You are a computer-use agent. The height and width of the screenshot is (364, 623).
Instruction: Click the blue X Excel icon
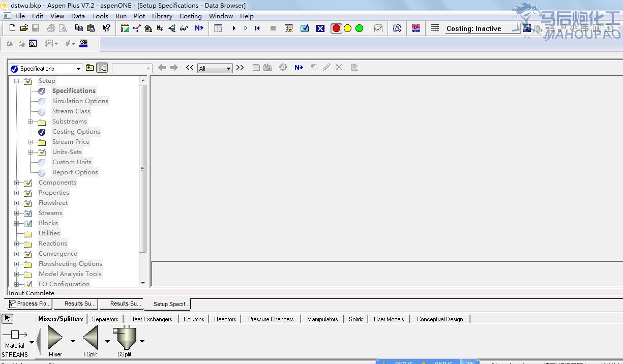click(320, 28)
